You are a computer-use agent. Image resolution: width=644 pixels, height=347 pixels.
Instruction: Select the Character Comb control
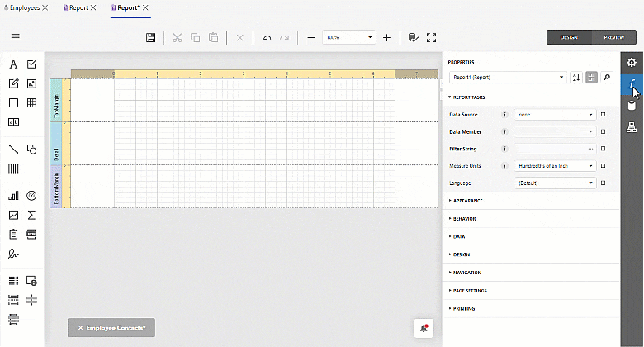click(13, 121)
